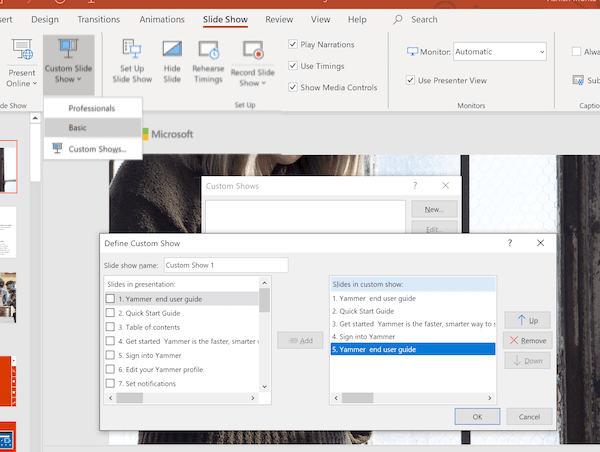Select 5. Yammer end user guide highlighted row
This screenshot has height=452, width=600.
point(413,349)
